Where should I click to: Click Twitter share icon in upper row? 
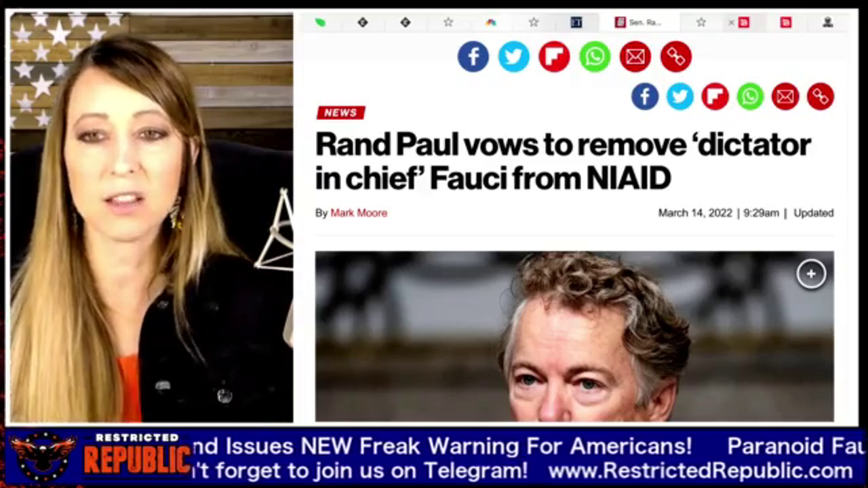click(x=513, y=56)
